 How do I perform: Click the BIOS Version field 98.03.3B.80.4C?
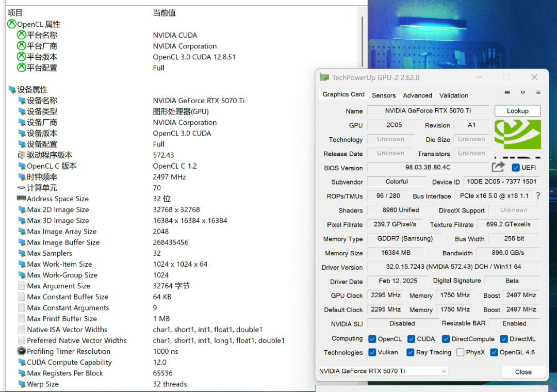428,168
